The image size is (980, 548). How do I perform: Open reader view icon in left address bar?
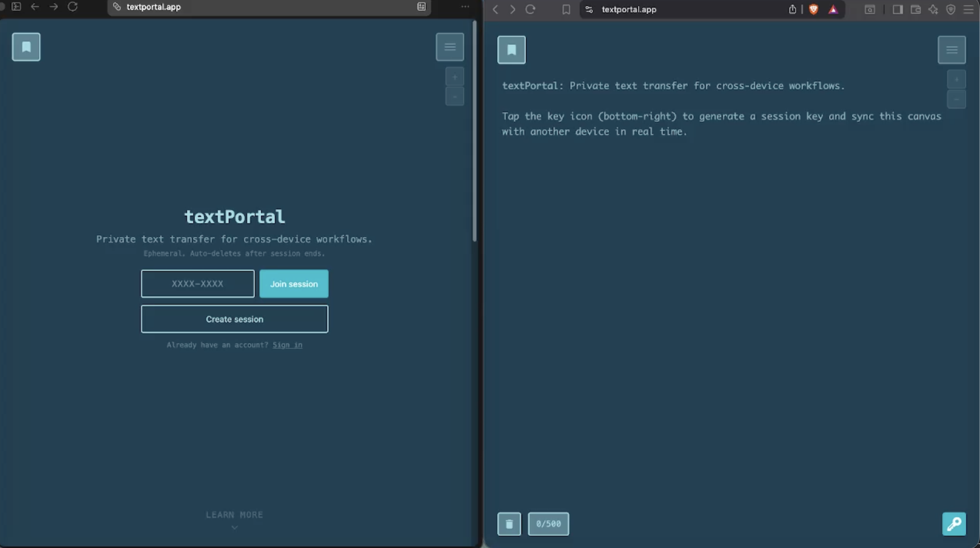421,7
